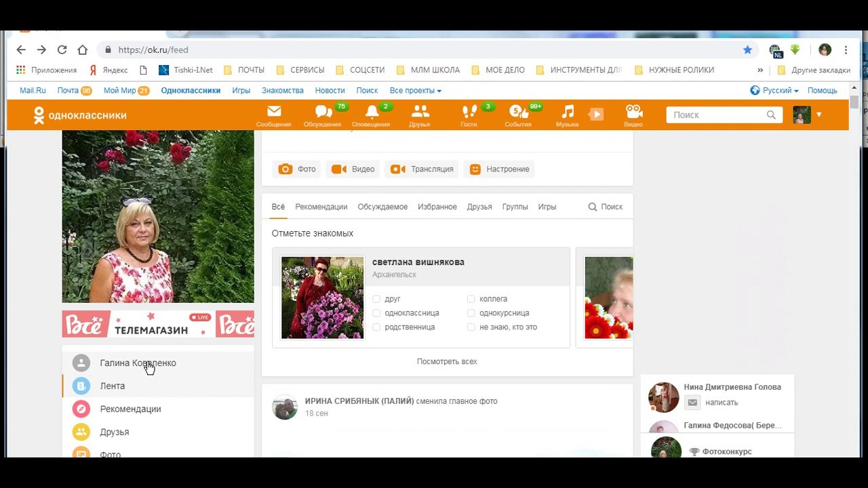
Task: Check the однокурсница checkbox
Action: (471, 313)
